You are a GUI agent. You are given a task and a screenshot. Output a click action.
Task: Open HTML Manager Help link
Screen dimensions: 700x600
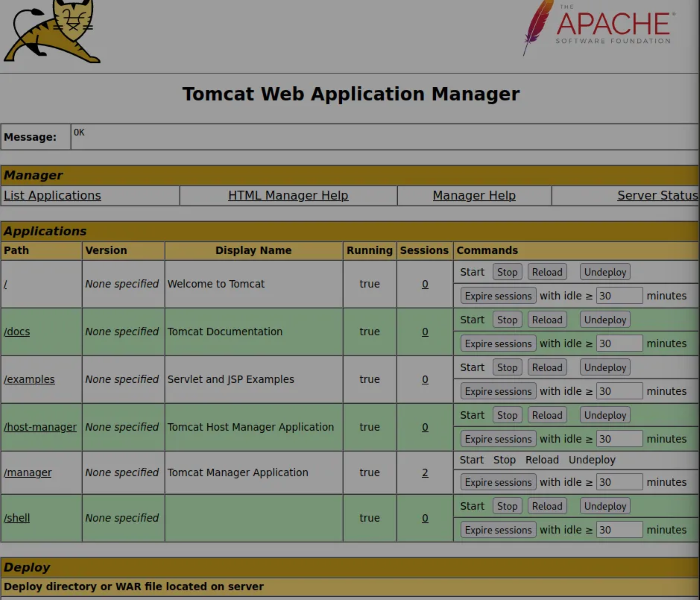tap(288, 196)
